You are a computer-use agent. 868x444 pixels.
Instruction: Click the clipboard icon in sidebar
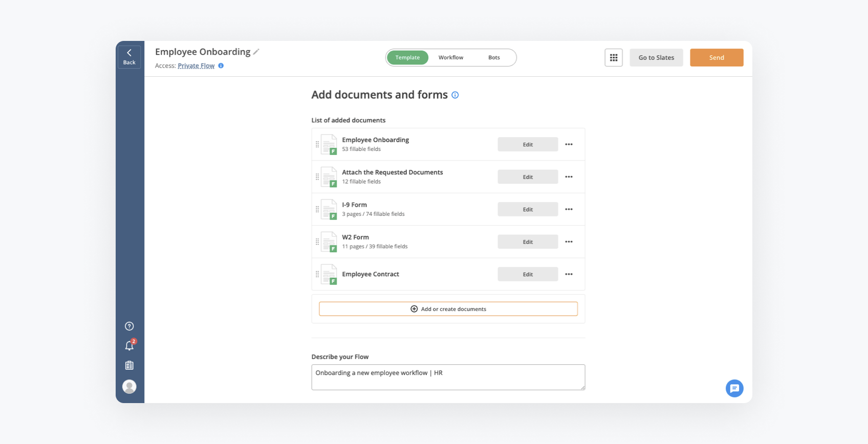tap(129, 365)
